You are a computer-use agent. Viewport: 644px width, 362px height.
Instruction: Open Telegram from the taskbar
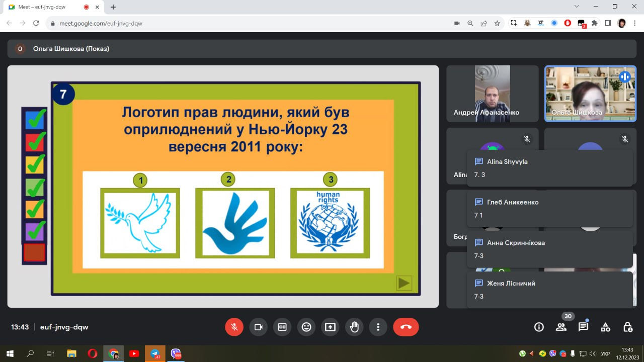pyautogui.click(x=155, y=353)
